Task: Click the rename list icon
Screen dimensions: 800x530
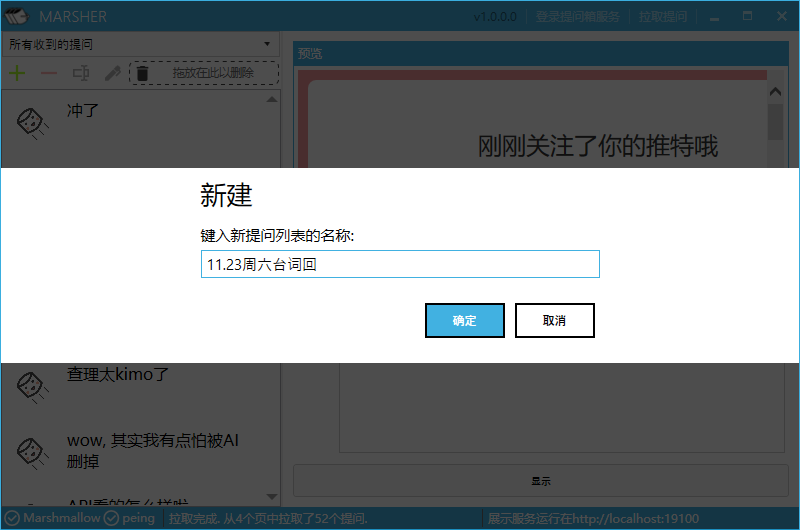Action: pos(81,73)
